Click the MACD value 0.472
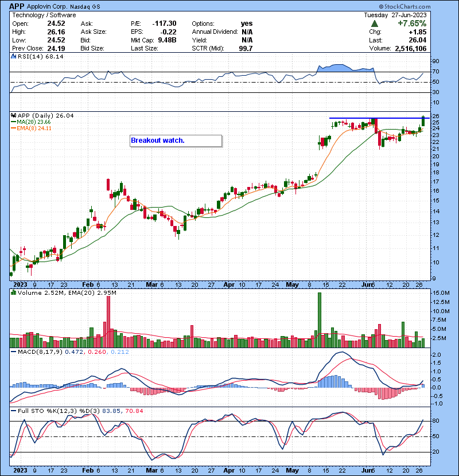The height and width of the screenshot is (476, 459). [74, 352]
